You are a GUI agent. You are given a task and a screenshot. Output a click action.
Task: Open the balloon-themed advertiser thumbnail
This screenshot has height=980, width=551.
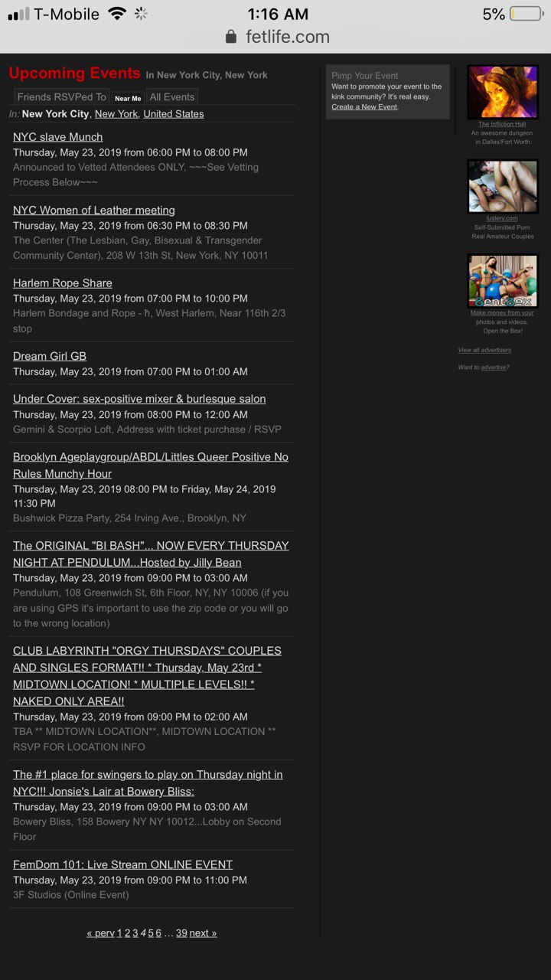pyautogui.click(x=503, y=281)
